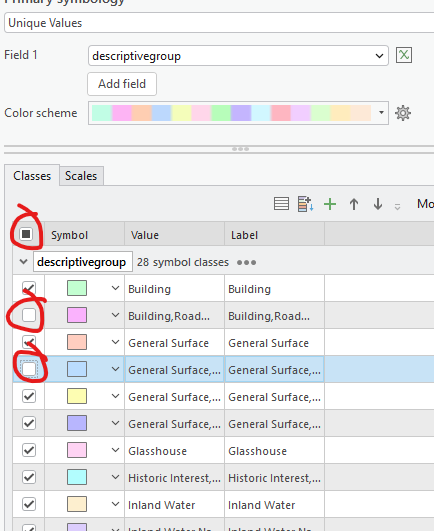Collapse the descriptivegroup group chevron

pos(23,262)
